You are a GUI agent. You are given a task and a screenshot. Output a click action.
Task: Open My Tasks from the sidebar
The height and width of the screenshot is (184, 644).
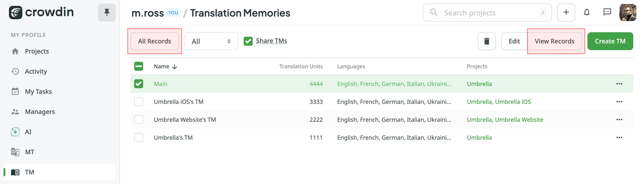click(38, 91)
